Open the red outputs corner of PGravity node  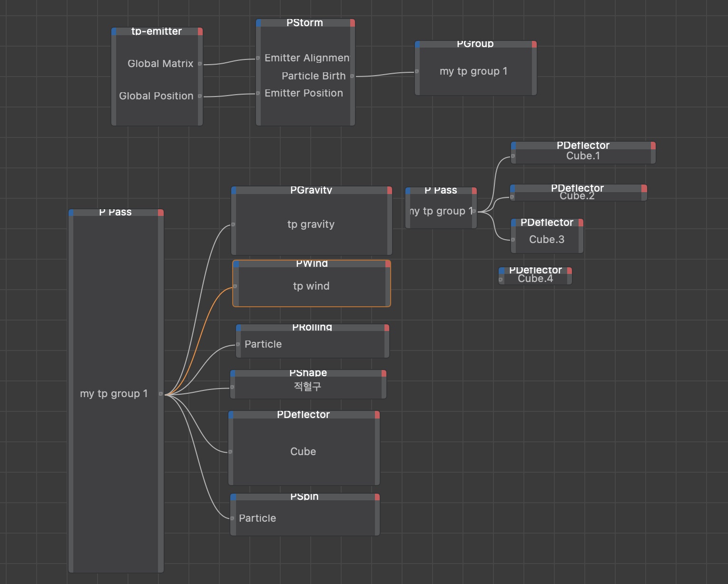click(x=390, y=190)
